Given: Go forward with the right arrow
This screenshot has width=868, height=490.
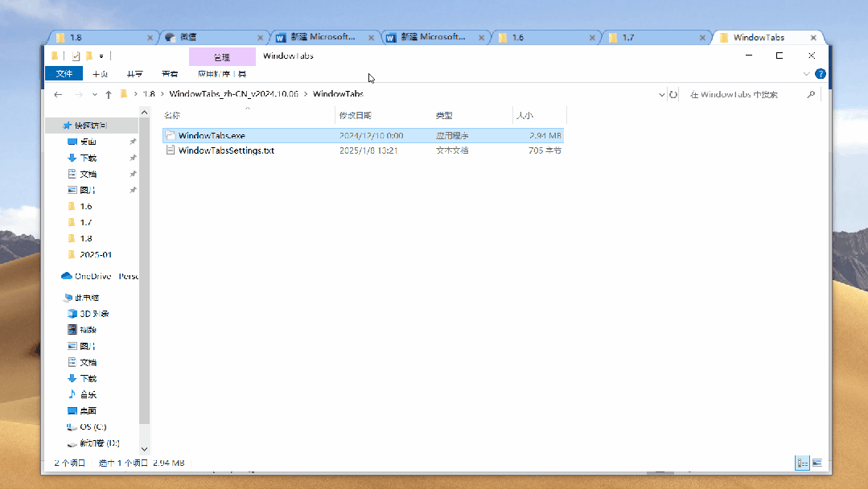Looking at the screenshot, I should [x=78, y=95].
